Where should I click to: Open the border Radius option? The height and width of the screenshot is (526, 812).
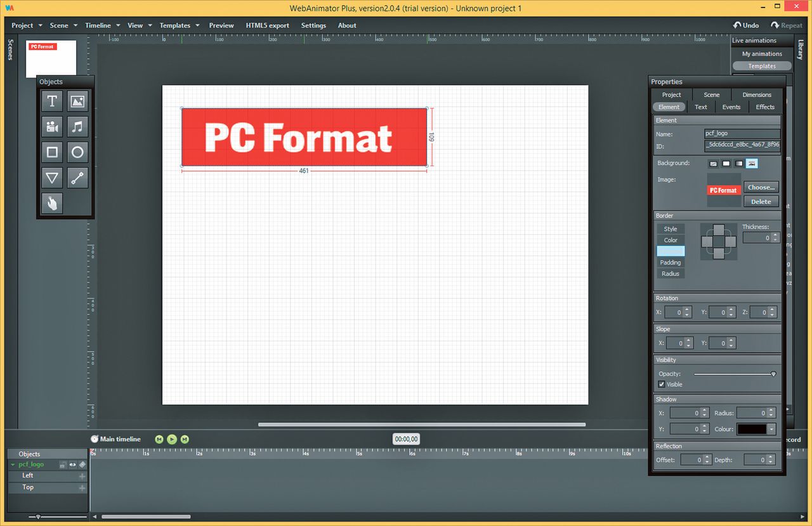(x=671, y=274)
